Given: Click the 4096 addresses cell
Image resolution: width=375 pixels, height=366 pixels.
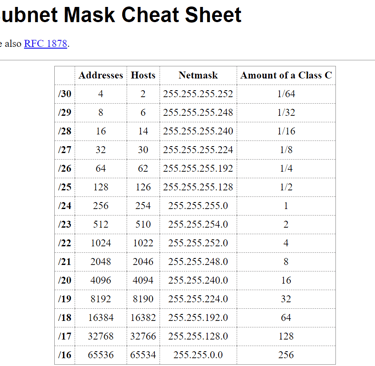Looking at the screenshot, I should pyautogui.click(x=101, y=281).
